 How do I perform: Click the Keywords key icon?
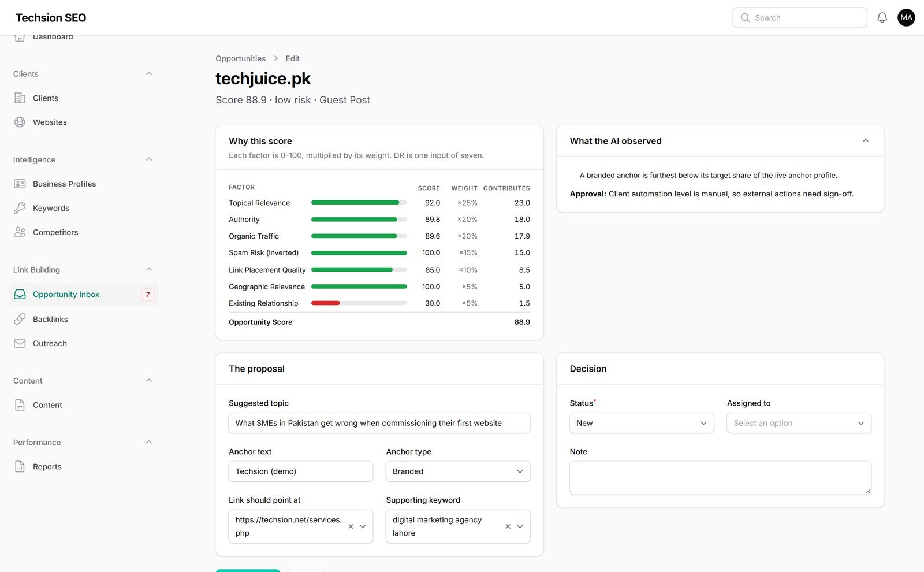click(20, 208)
